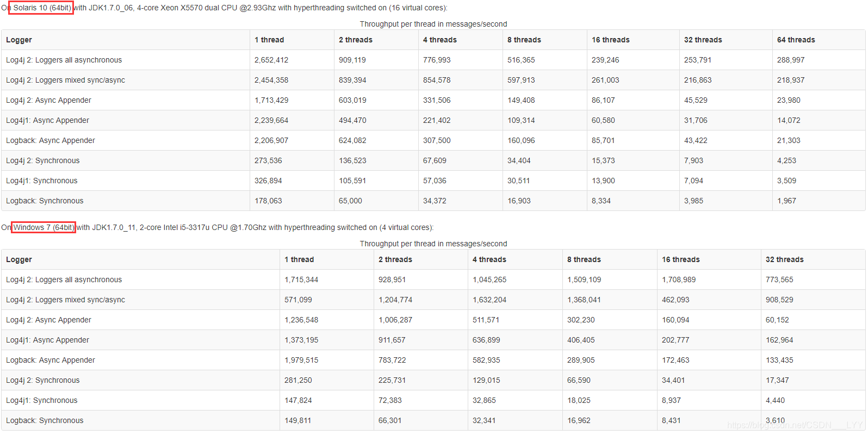
Task: Click cell value 1,713,429
Action: 271,100
